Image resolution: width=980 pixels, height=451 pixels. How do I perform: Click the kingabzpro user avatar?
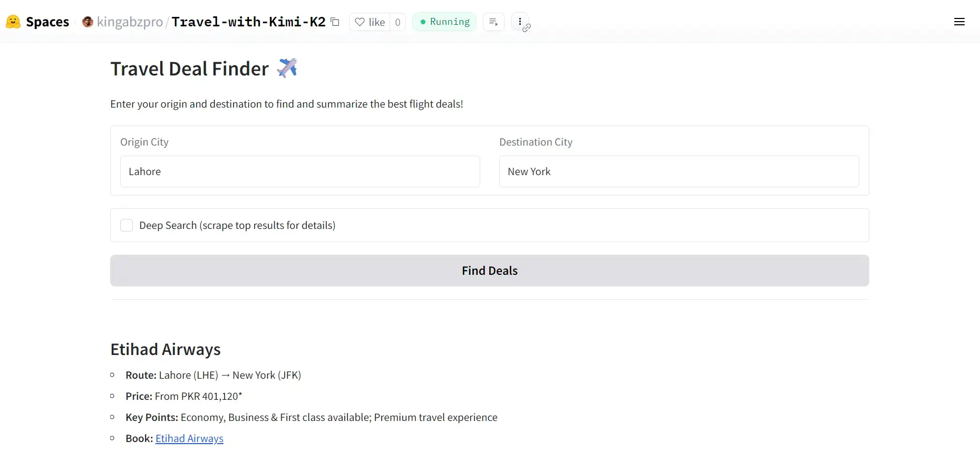[88, 22]
